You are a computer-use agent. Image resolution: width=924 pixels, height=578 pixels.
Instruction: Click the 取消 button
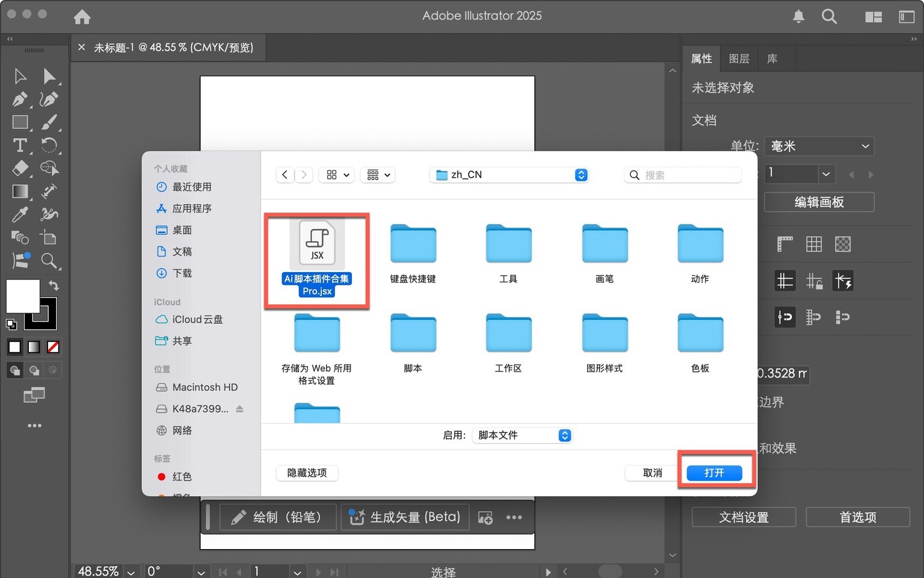[x=653, y=473]
